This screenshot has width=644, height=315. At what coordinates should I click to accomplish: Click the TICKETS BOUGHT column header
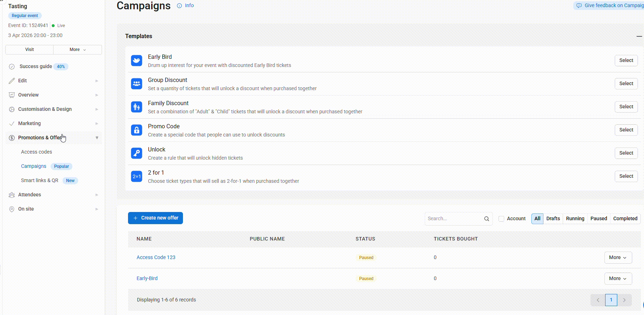tap(456, 239)
